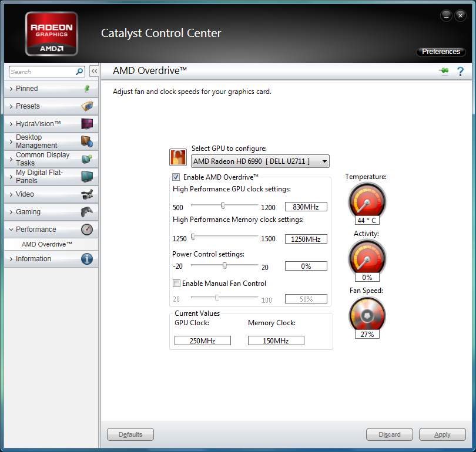Click the Catalyst Control Center title text
476x452 pixels.
click(x=161, y=33)
